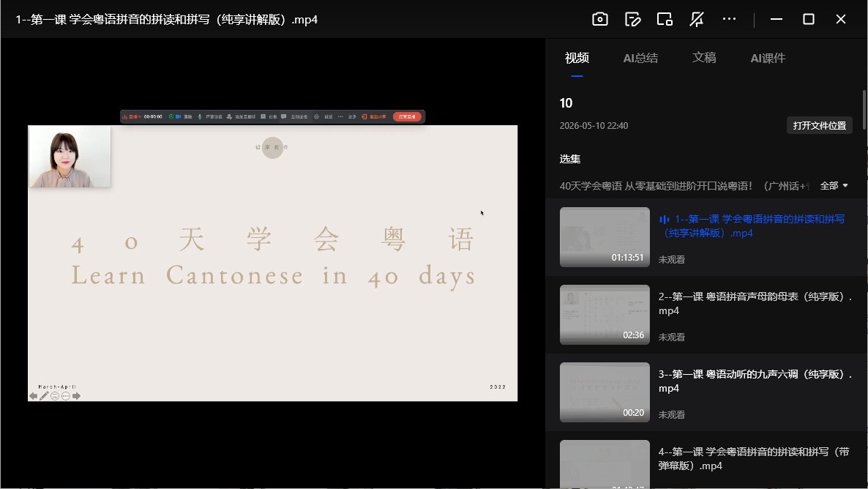Viewport: 868px width, 489px height.
Task: Take a video screenshot with the camera icon
Action: tap(600, 19)
